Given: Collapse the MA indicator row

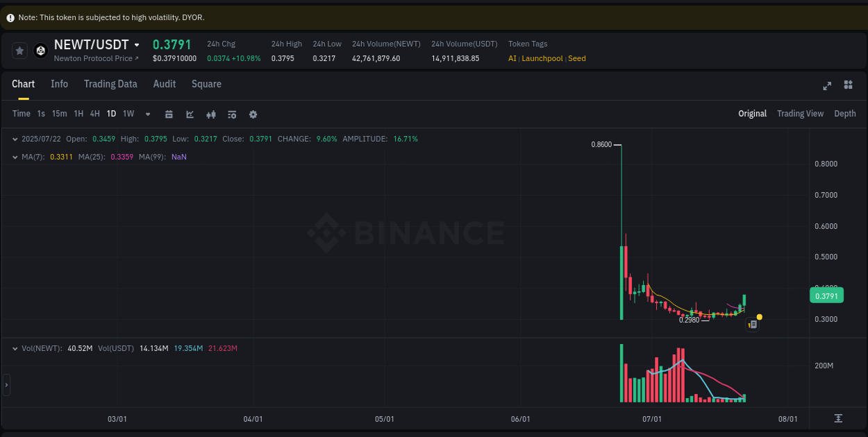Looking at the screenshot, I should pos(15,157).
